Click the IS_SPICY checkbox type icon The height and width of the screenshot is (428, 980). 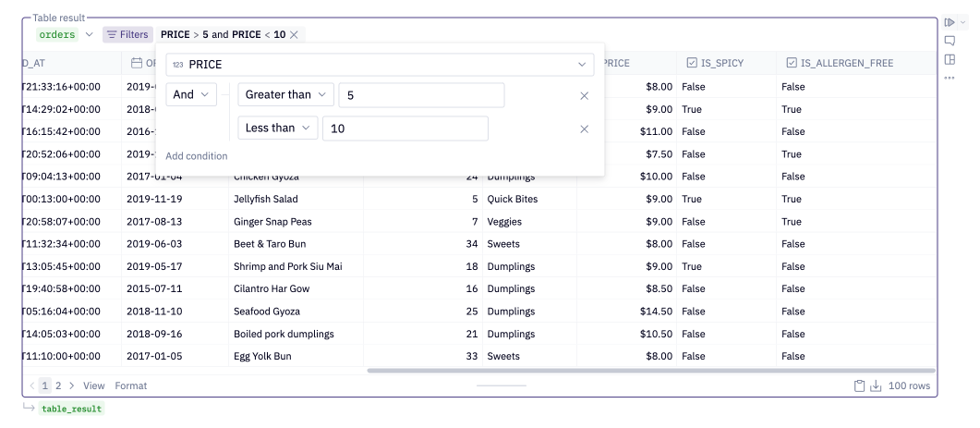692,63
